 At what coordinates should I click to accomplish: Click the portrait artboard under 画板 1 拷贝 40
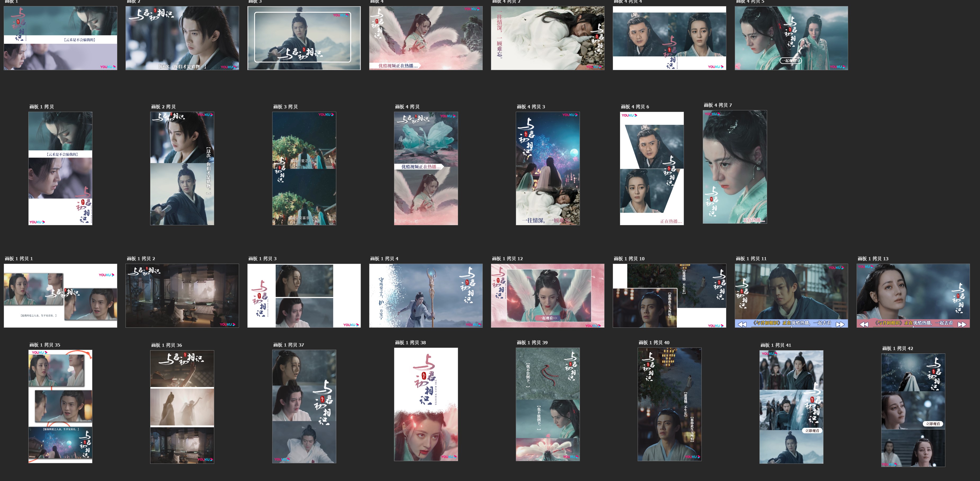(x=670, y=404)
